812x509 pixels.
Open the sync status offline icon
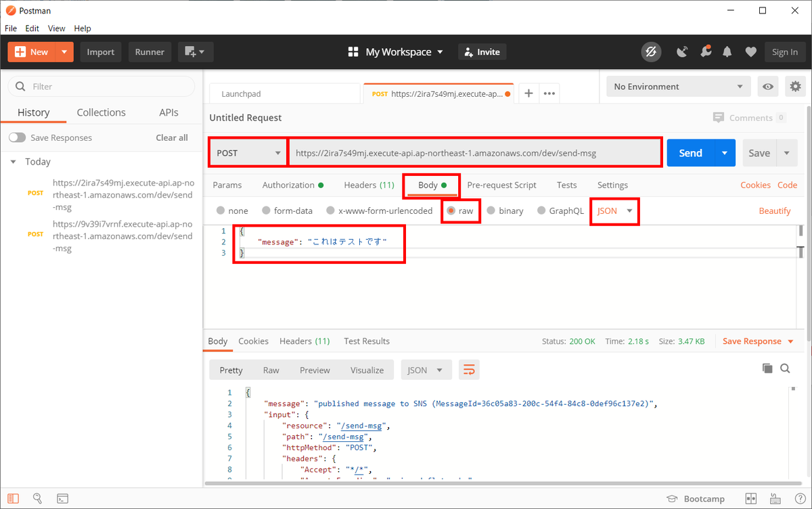651,52
